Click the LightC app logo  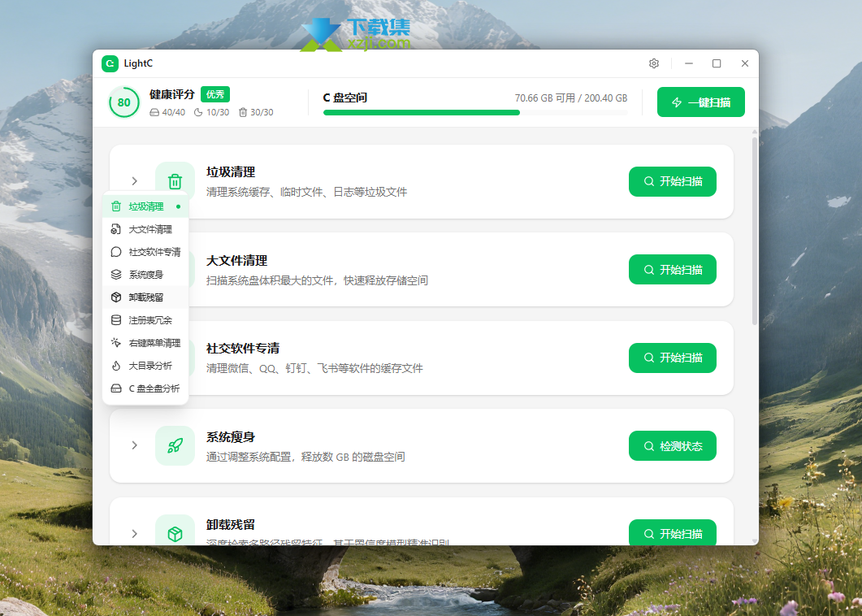tap(110, 63)
